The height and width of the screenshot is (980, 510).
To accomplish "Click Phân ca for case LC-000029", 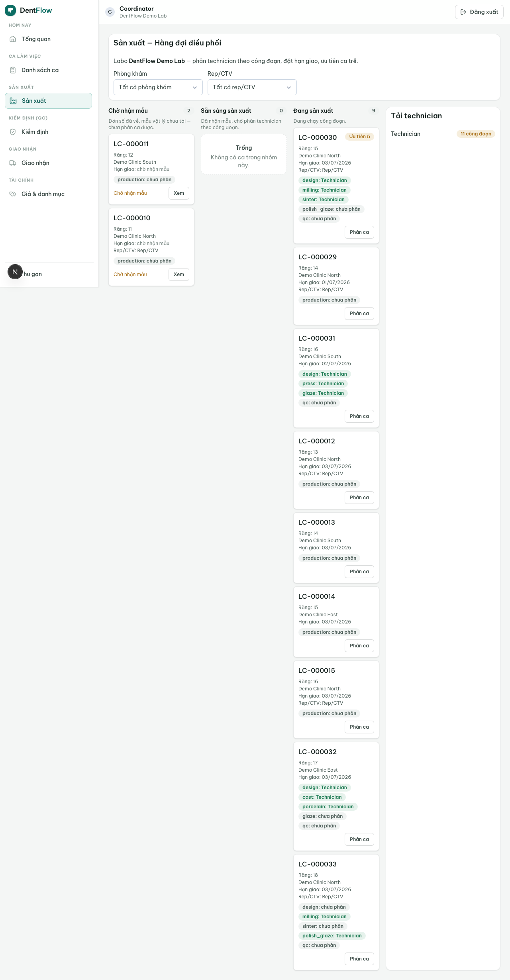I will (x=359, y=314).
